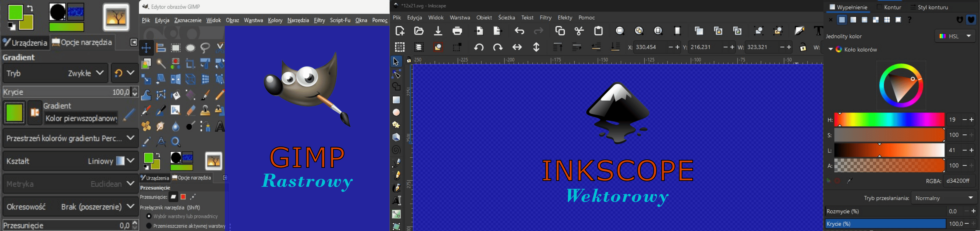
Task: Toggle gradient reverse button beside gradient preview
Action: pyautogui.click(x=35, y=113)
